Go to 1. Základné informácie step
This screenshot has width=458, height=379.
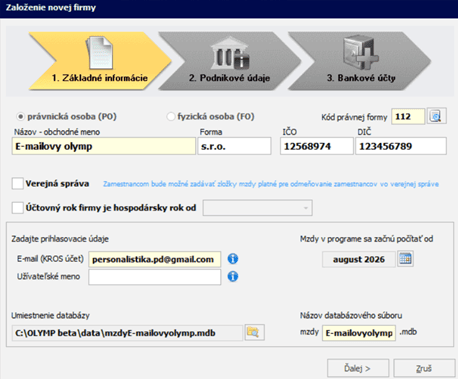100,61
